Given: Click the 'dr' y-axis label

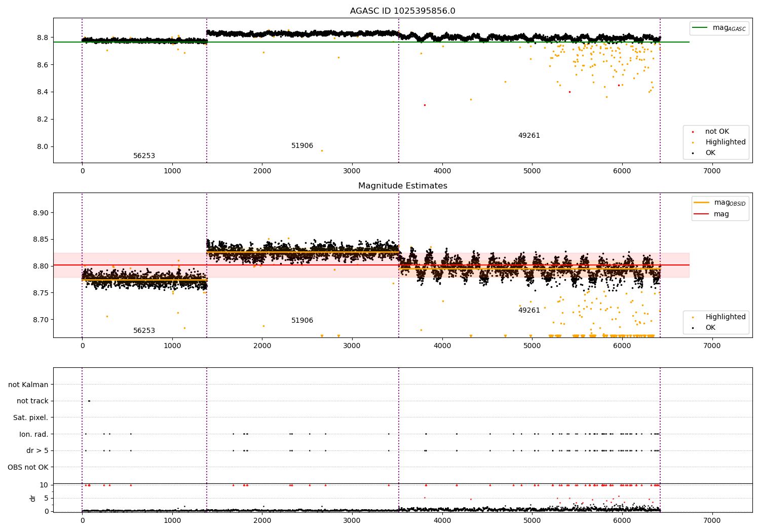Looking at the screenshot, I should pyautogui.click(x=33, y=498).
